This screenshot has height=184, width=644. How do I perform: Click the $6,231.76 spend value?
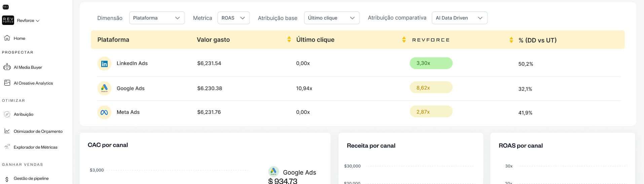pyautogui.click(x=209, y=112)
